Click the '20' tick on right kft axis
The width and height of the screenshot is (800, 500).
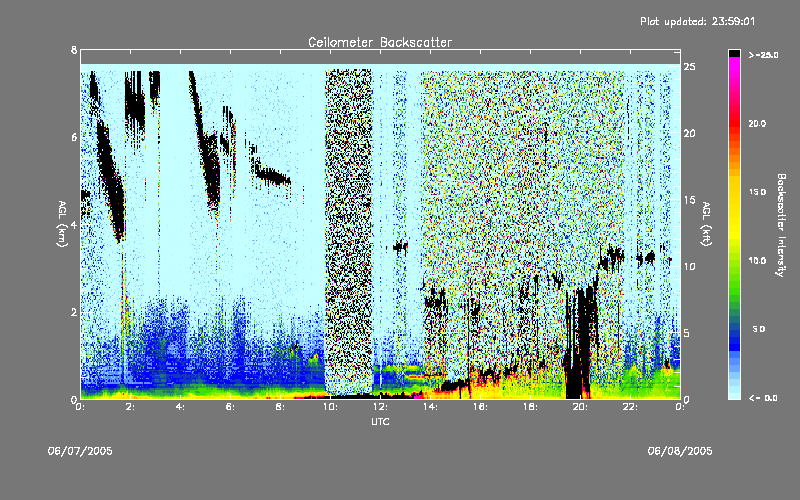(689, 133)
